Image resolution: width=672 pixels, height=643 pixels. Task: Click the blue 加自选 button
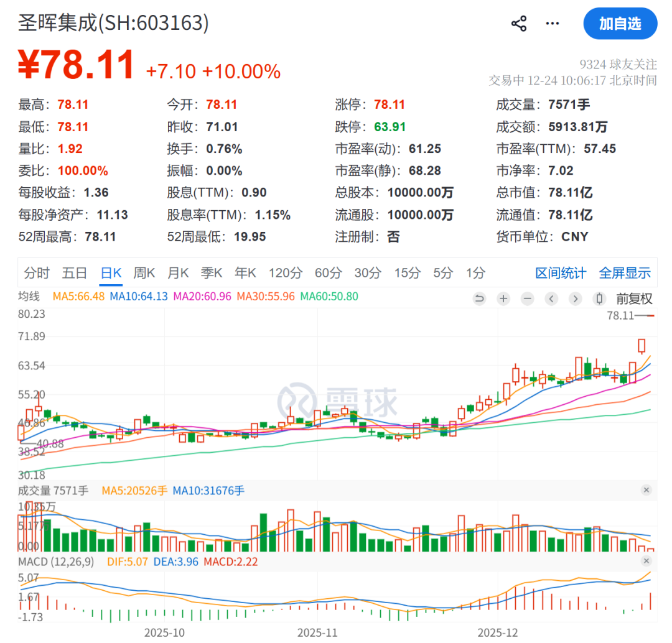click(x=620, y=24)
